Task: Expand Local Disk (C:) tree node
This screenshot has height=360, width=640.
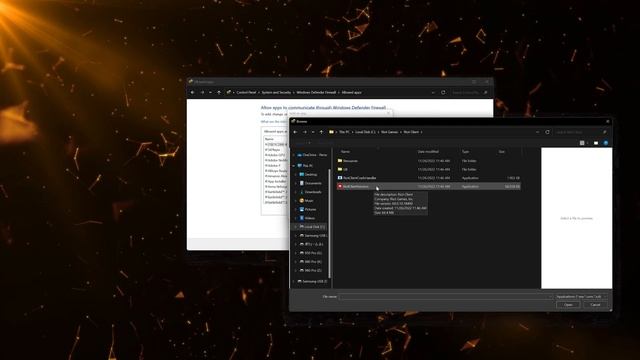Action: point(296,227)
